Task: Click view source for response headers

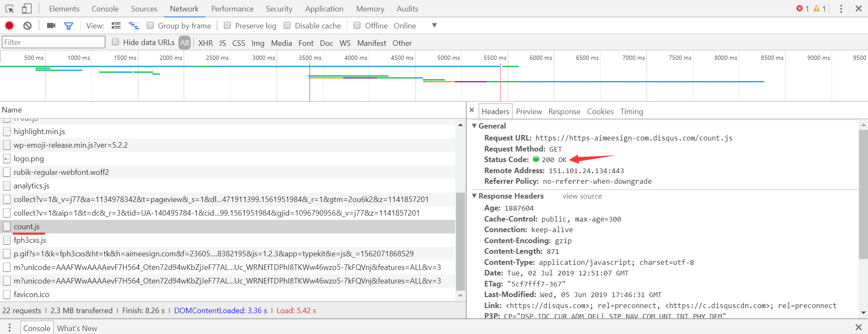Action: tap(582, 196)
